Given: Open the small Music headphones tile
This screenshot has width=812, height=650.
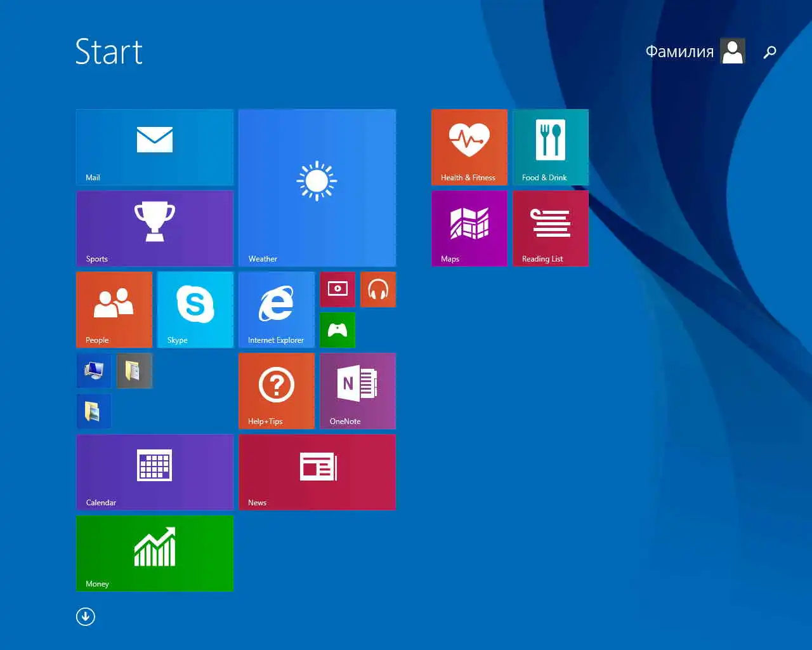Looking at the screenshot, I should [x=378, y=289].
